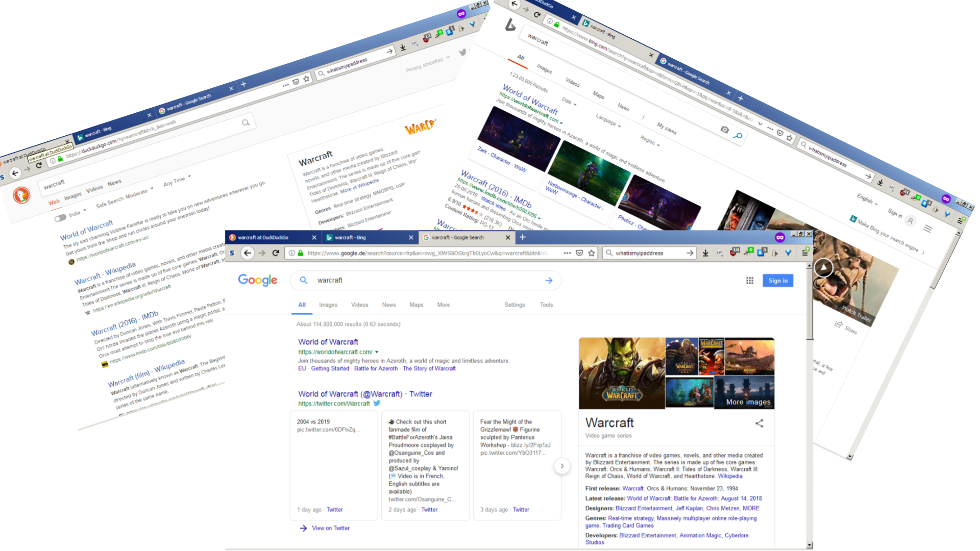
Task: Switch to warcraft at DuckDuckGo tab in Google window
Action: (x=274, y=237)
